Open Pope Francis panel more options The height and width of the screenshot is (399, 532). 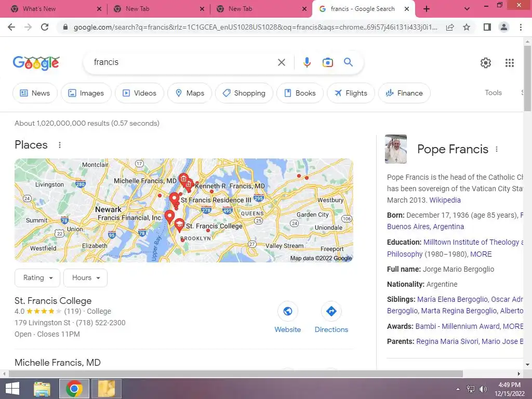pyautogui.click(x=497, y=149)
